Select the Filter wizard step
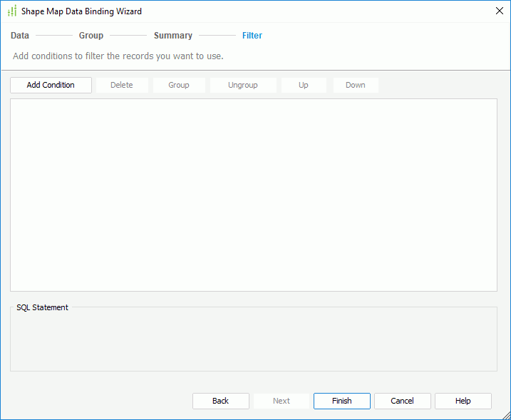This screenshot has width=511, height=420. tap(252, 36)
